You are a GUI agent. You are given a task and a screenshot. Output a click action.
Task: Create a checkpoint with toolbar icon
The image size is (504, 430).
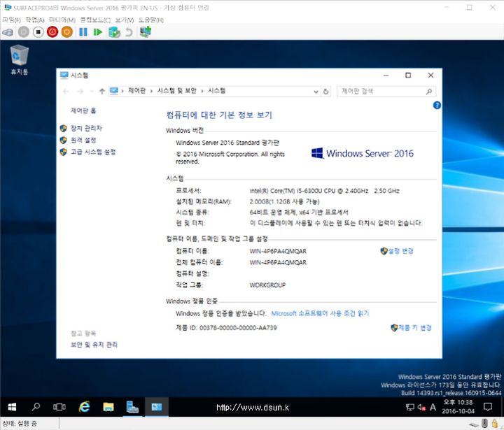pyautogui.click(x=114, y=32)
